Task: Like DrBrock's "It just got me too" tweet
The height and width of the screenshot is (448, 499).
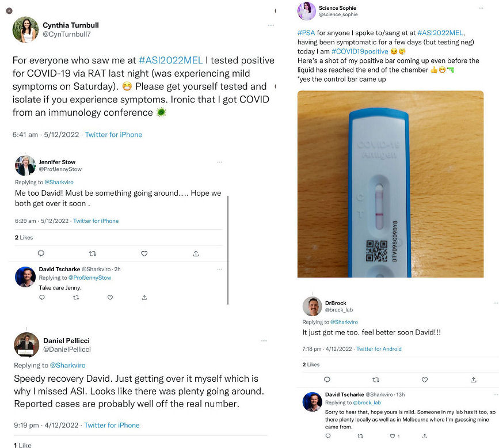Action: point(425,379)
